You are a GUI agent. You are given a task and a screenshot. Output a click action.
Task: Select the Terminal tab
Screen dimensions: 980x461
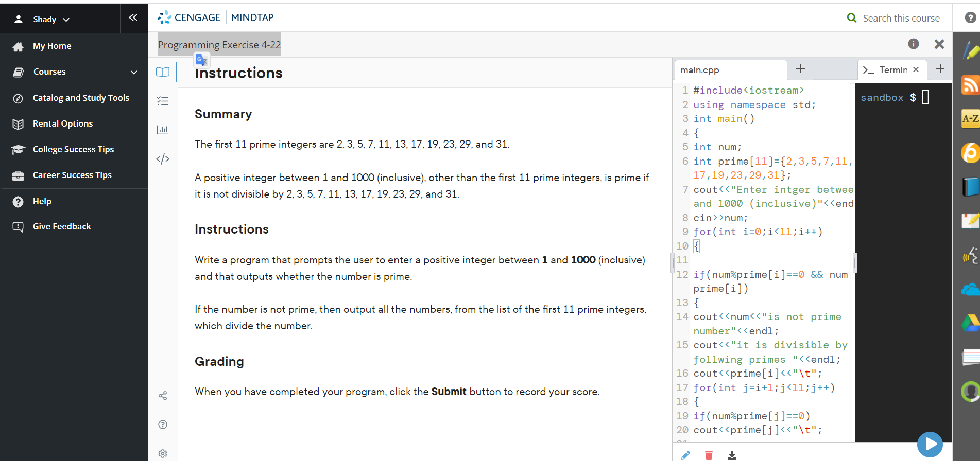(886, 70)
